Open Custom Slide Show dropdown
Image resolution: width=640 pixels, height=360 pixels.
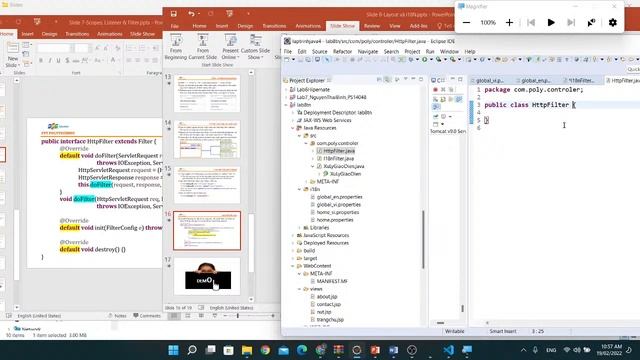tap(255, 47)
